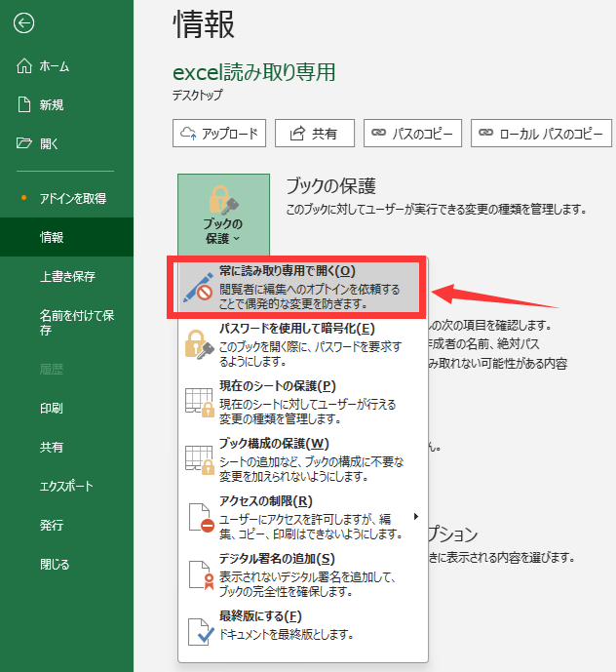This screenshot has height=672, width=616.
Task: Select 上書き保存 in the sidebar
Action: pyautogui.click(x=67, y=276)
